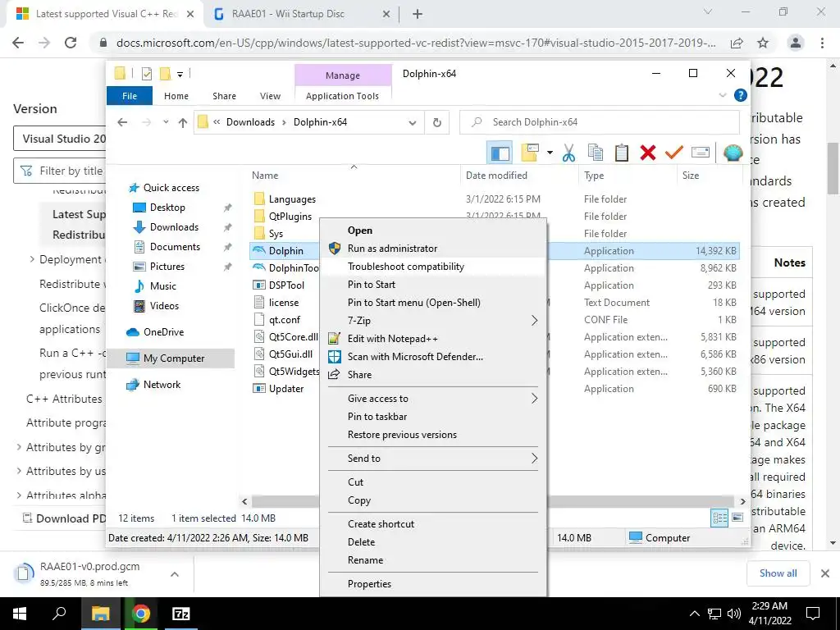Click the red X Delete toolbar icon
The width and height of the screenshot is (840, 630).
(x=648, y=153)
